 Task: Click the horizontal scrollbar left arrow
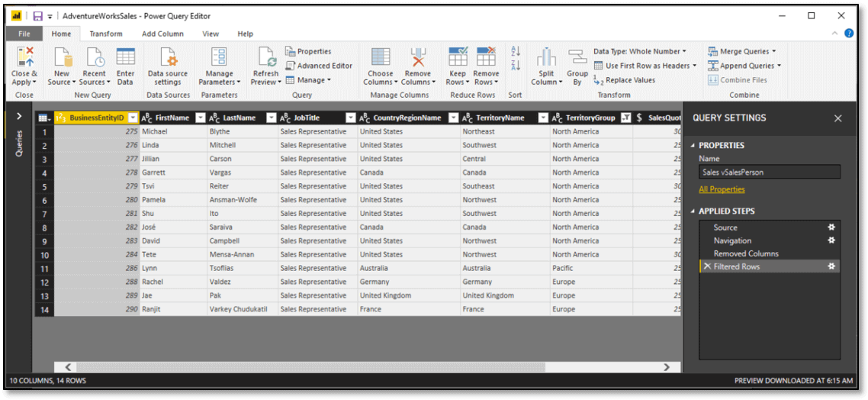[69, 366]
